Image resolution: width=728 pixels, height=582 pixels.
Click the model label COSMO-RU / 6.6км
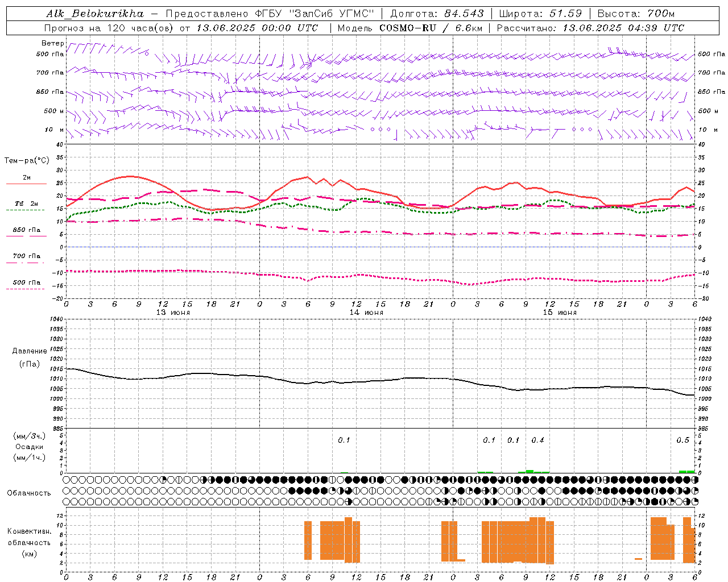(x=431, y=28)
